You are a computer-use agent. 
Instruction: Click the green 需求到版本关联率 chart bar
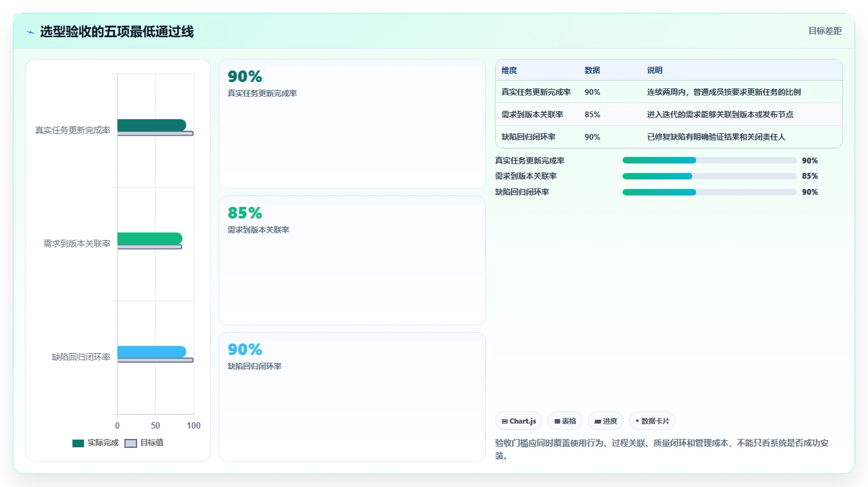click(149, 238)
